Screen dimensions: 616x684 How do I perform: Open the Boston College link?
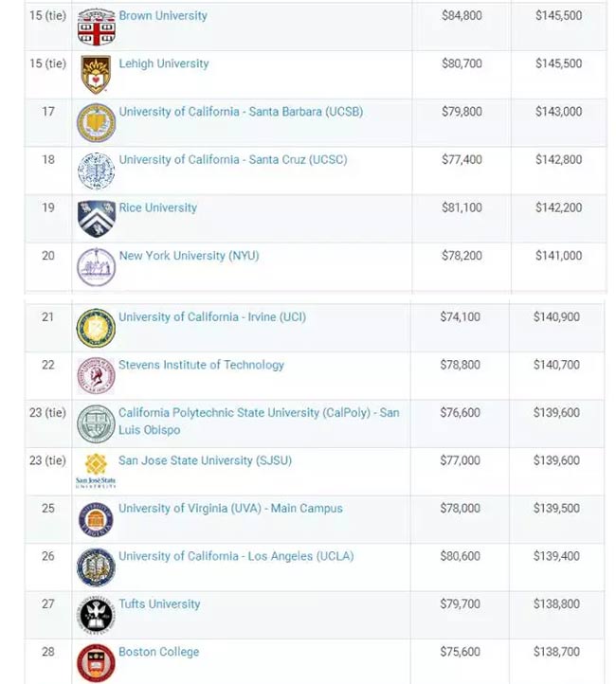159,652
